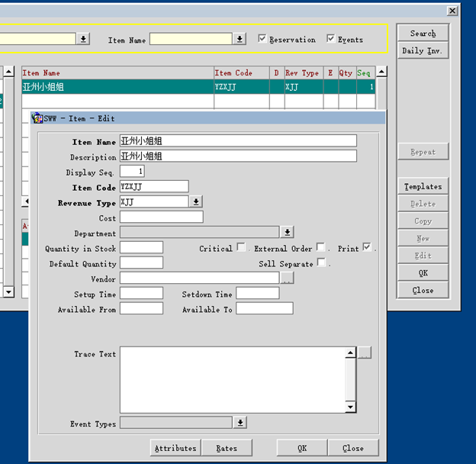
Task: Click the Delete button in sidebar
Action: click(423, 204)
